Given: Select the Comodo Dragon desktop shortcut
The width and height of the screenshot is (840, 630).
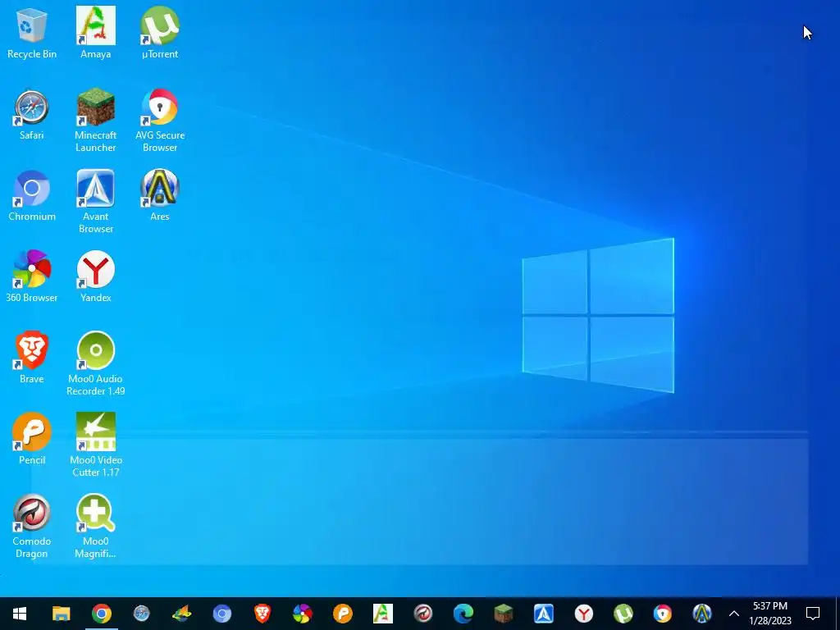Looking at the screenshot, I should click(32, 527).
